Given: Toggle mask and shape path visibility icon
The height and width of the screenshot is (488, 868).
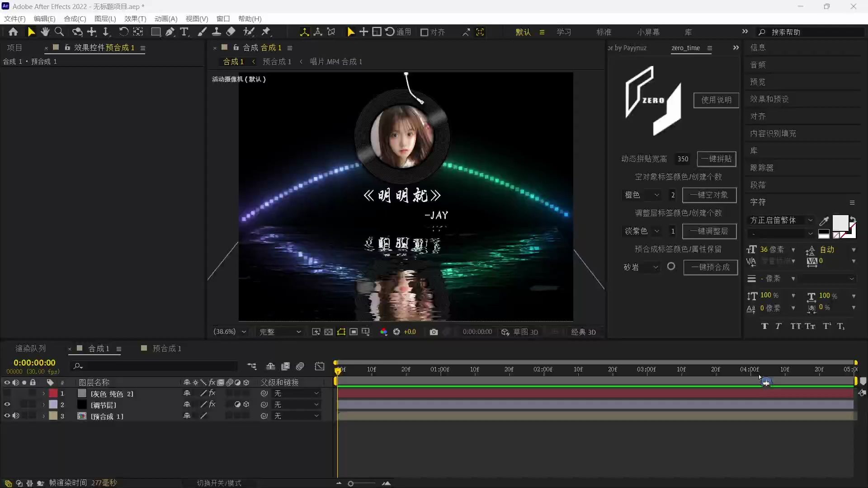Looking at the screenshot, I should coord(341,332).
